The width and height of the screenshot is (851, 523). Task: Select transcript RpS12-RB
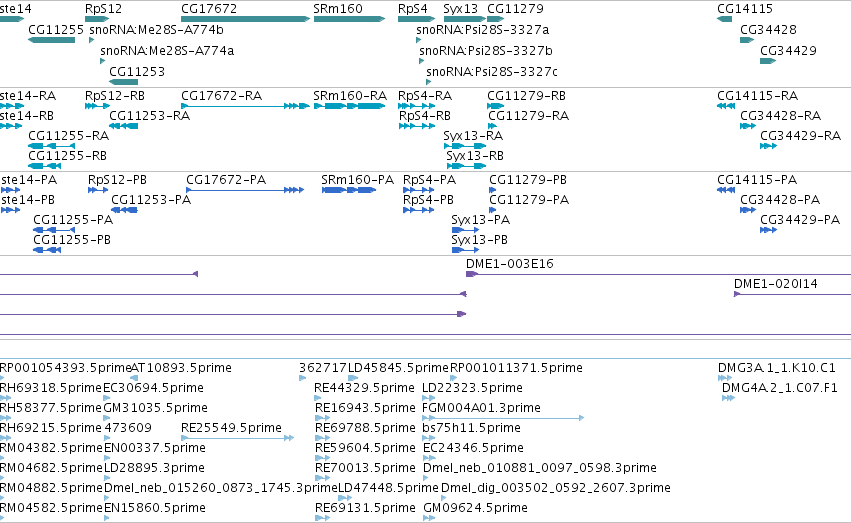tap(98, 106)
